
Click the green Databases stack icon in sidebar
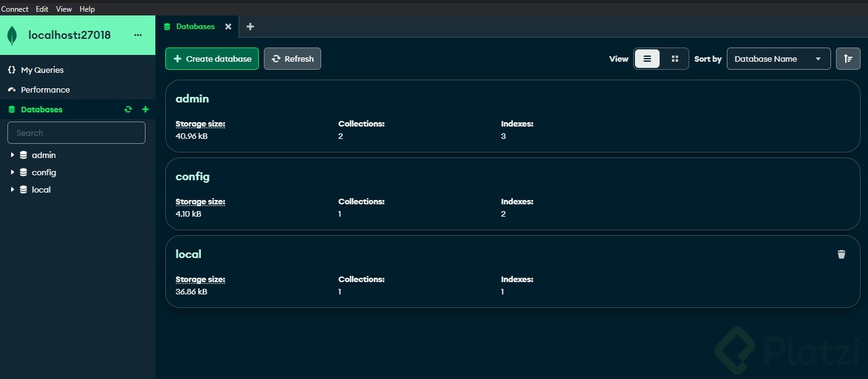(x=11, y=109)
